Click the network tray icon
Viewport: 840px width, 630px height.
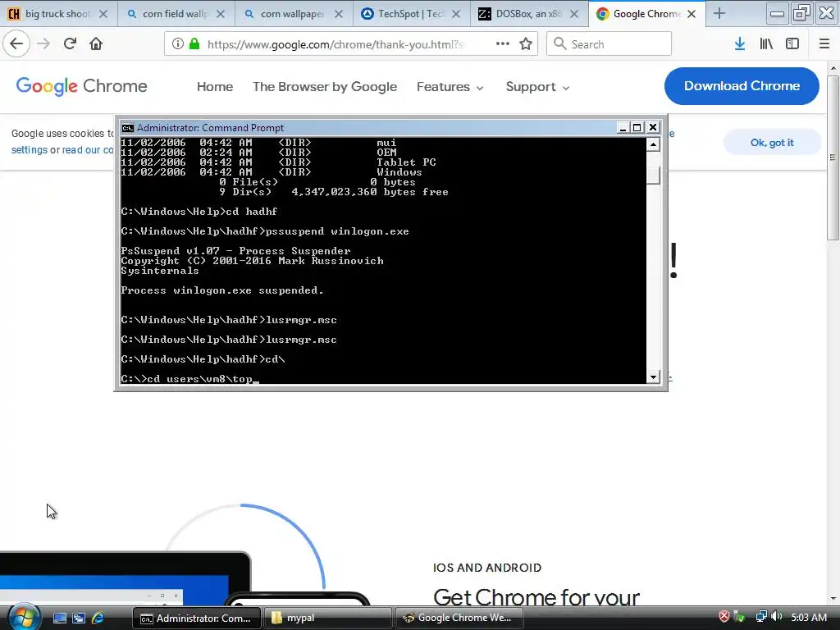[760, 617]
